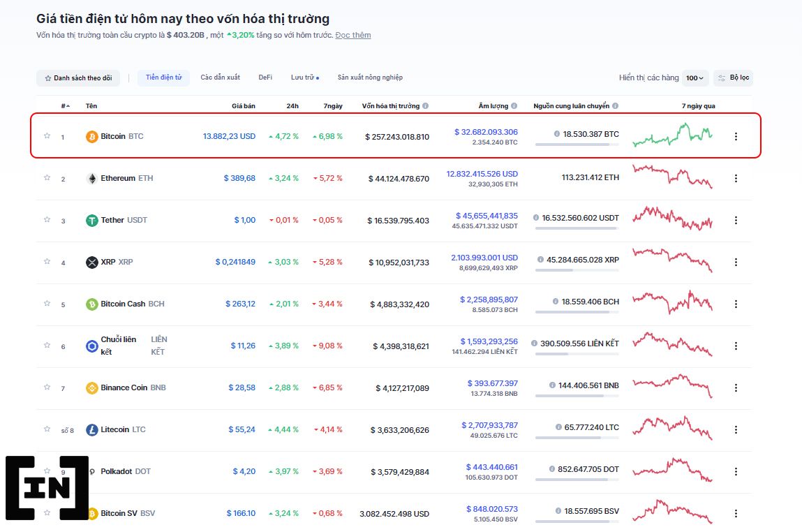The image size is (802, 532).
Task: Click info icon beside Vốn hóa thị trường
Action: tap(426, 106)
